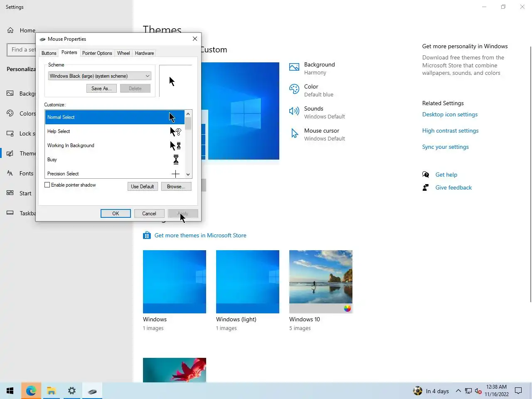This screenshot has height=399, width=532.
Task: Click the Microsoft Store bag icon
Action: point(147,235)
